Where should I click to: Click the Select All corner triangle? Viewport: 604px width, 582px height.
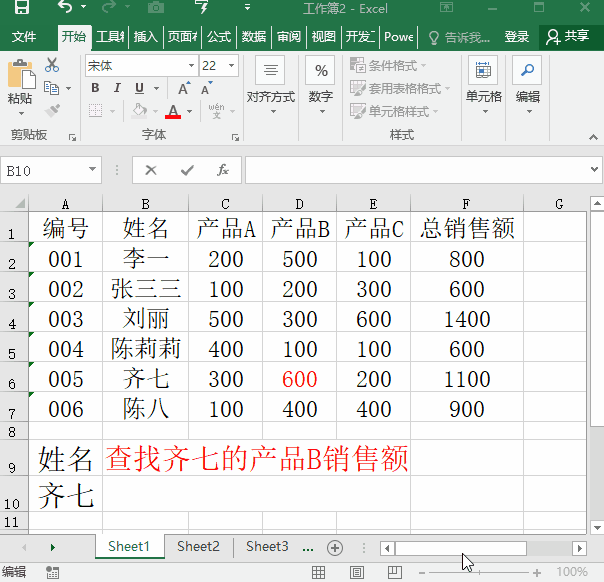pos(19,203)
